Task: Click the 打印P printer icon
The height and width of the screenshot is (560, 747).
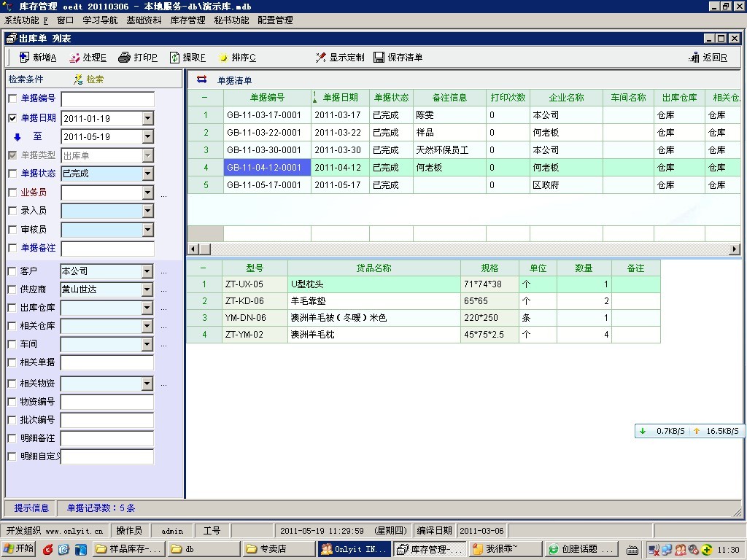Action: tap(125, 58)
